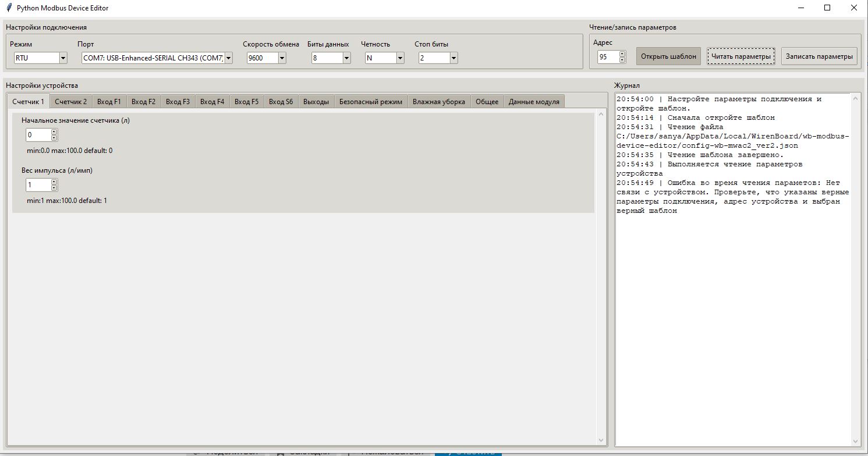Screen dimensions: 868x456
Task: Open the Четность parity dropdown
Action: click(400, 58)
